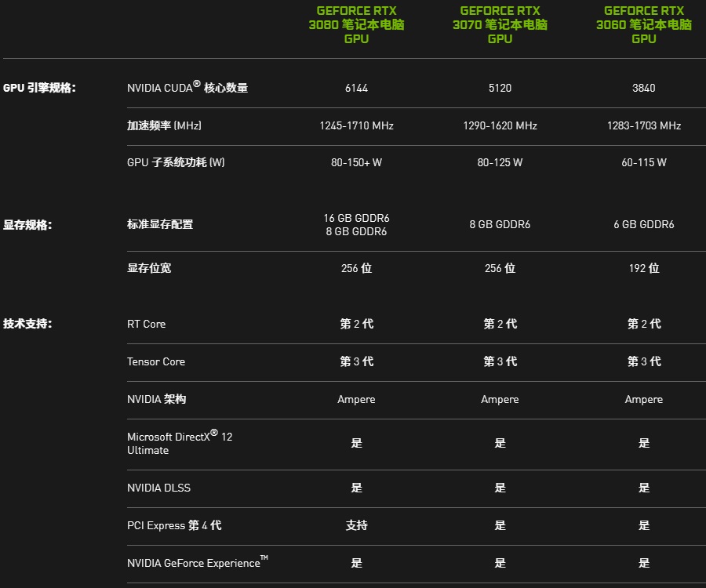
Task: Select the GPU 引擎规格 section label
Action: tap(39, 88)
